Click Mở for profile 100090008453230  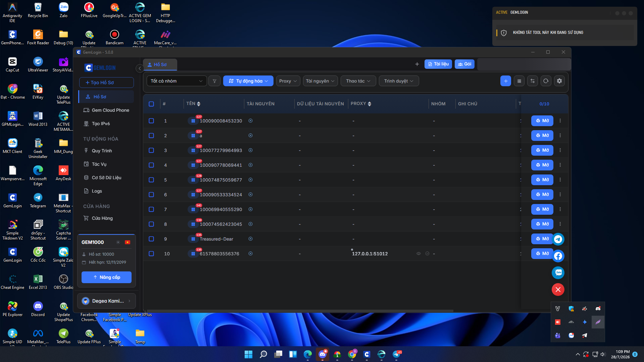pos(542,121)
